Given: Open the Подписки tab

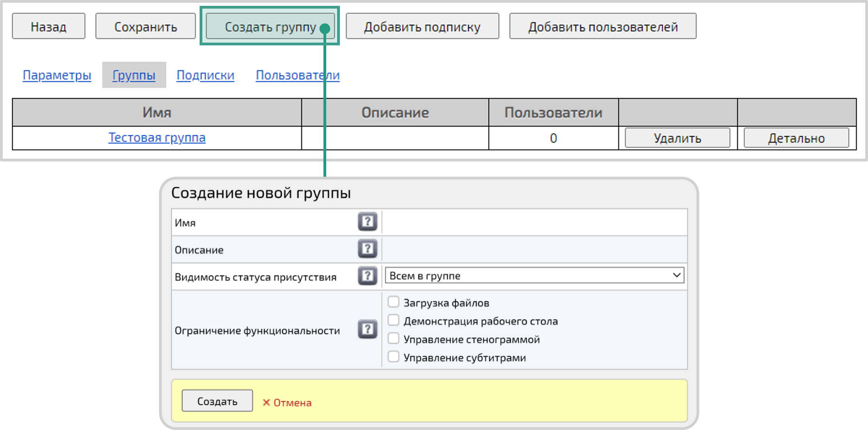Looking at the screenshot, I should [x=205, y=75].
